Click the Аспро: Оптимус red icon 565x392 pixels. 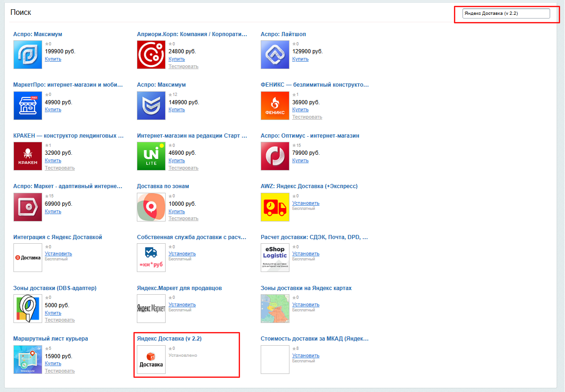275,156
